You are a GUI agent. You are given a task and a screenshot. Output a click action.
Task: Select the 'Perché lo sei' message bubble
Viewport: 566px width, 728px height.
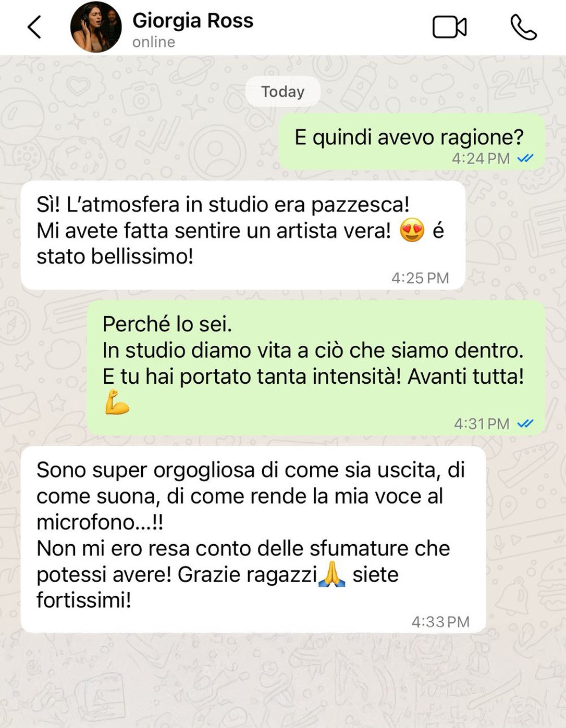tap(316, 368)
